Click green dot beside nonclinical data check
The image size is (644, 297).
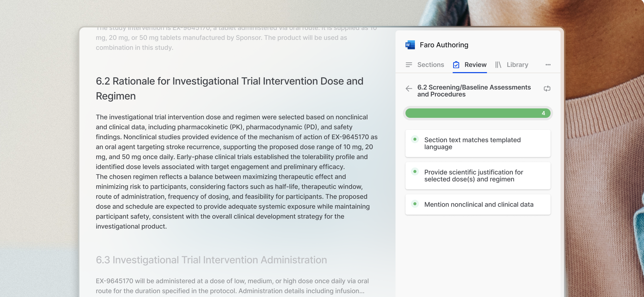click(415, 204)
